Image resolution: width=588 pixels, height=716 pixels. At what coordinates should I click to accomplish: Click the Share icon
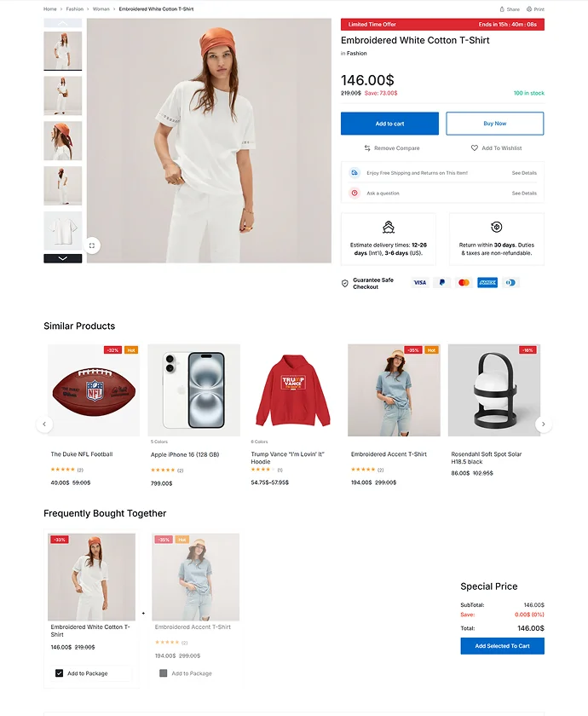502,9
